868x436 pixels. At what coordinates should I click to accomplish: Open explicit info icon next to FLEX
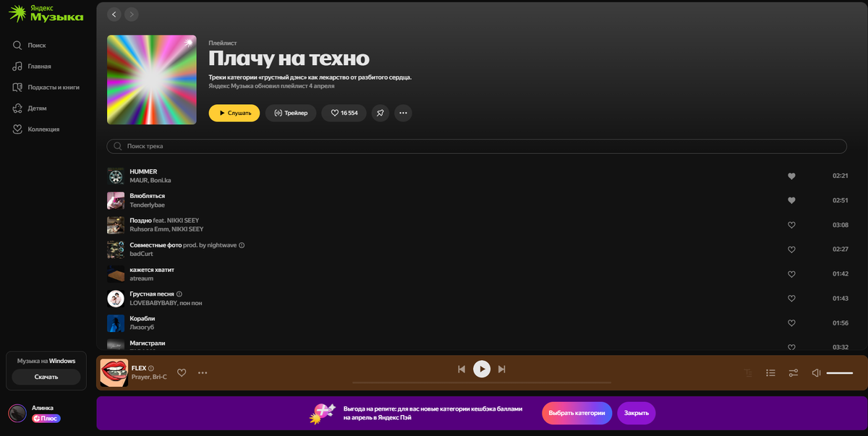point(151,368)
